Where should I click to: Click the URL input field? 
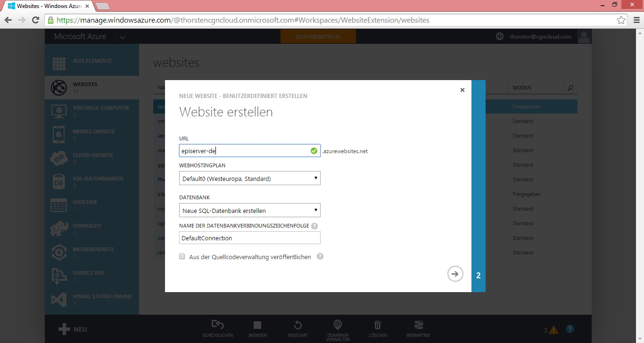[244, 151]
